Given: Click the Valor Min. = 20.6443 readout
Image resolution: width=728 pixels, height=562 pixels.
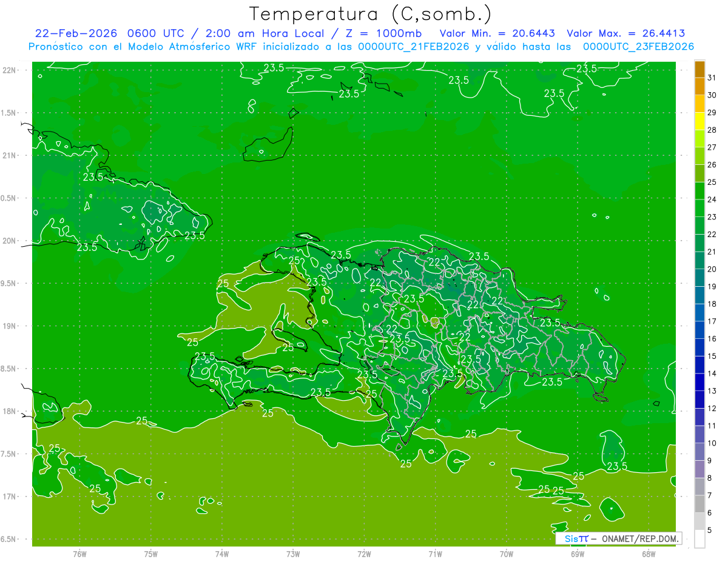Looking at the screenshot, I should point(497,33).
